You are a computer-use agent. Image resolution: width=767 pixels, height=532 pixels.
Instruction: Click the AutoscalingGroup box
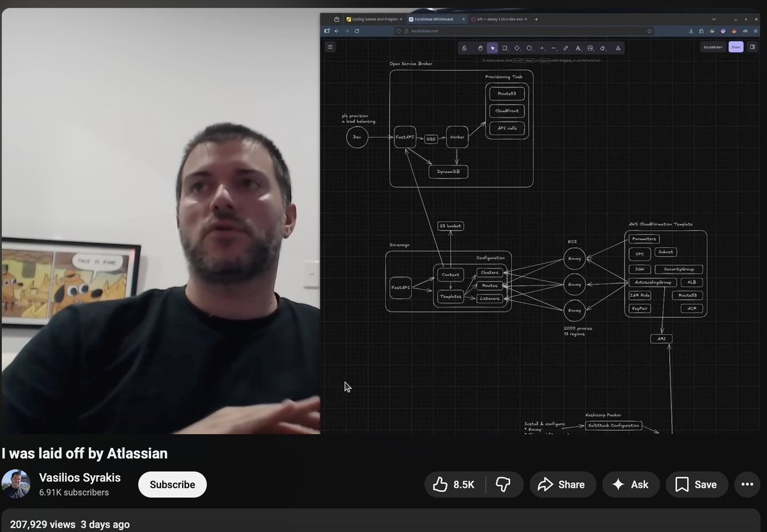point(652,282)
